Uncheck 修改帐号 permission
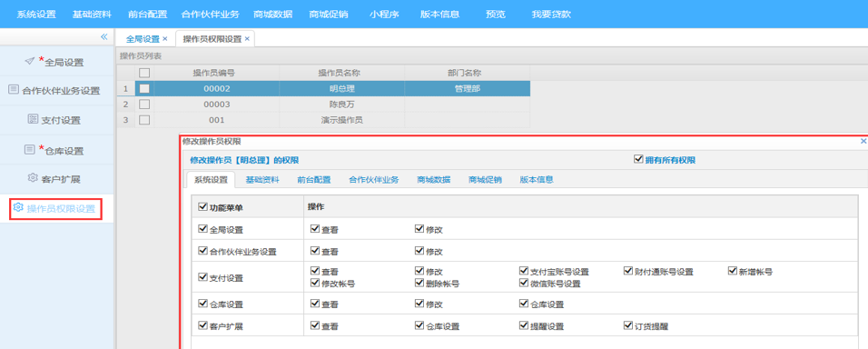The image size is (868, 349). click(315, 283)
